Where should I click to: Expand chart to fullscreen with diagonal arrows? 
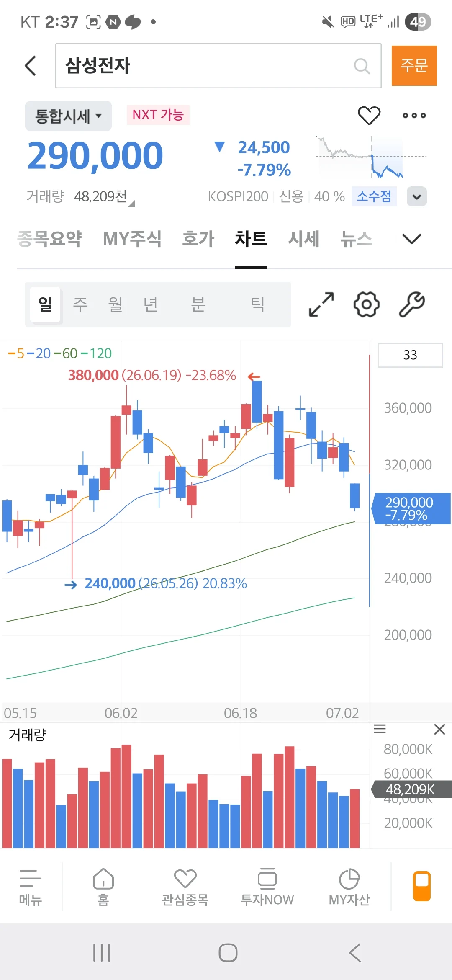[321, 304]
